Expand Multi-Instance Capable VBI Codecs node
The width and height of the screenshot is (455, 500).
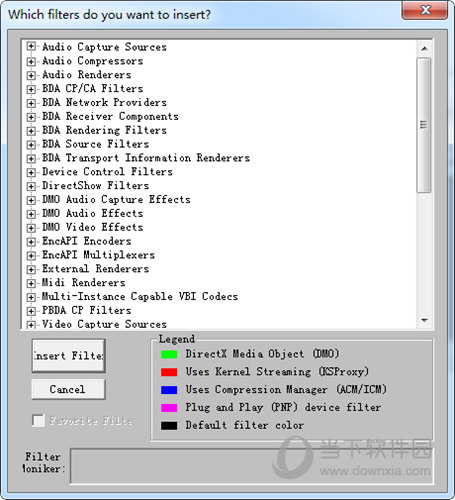[x=31, y=297]
